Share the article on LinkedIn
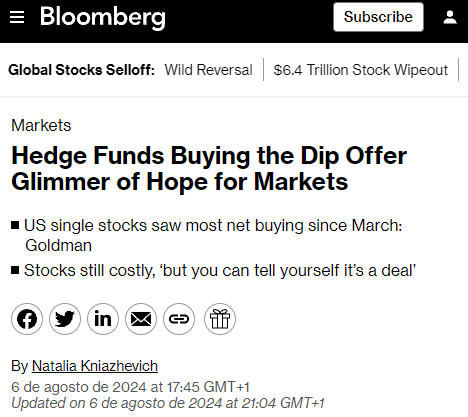 click(103, 319)
